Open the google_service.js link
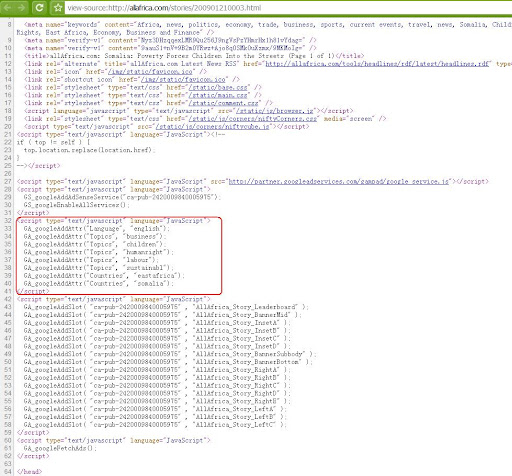 coord(339,181)
